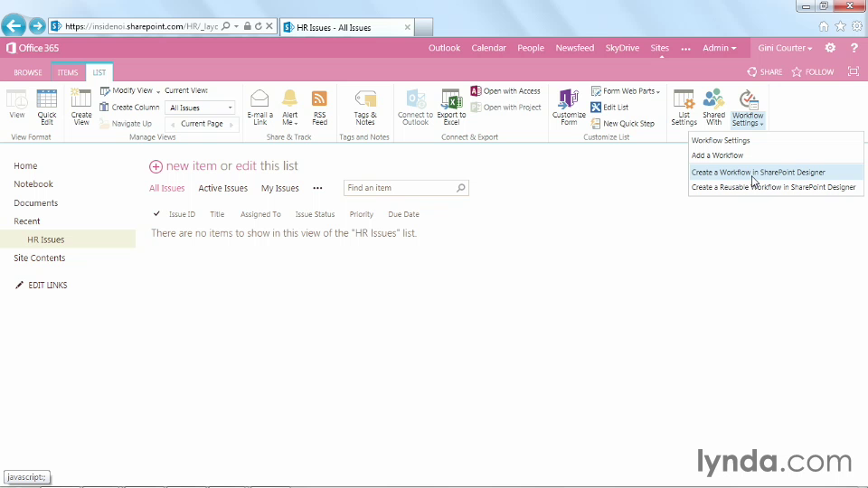Click Create Column
This screenshot has height=488, width=868.
pos(129,108)
